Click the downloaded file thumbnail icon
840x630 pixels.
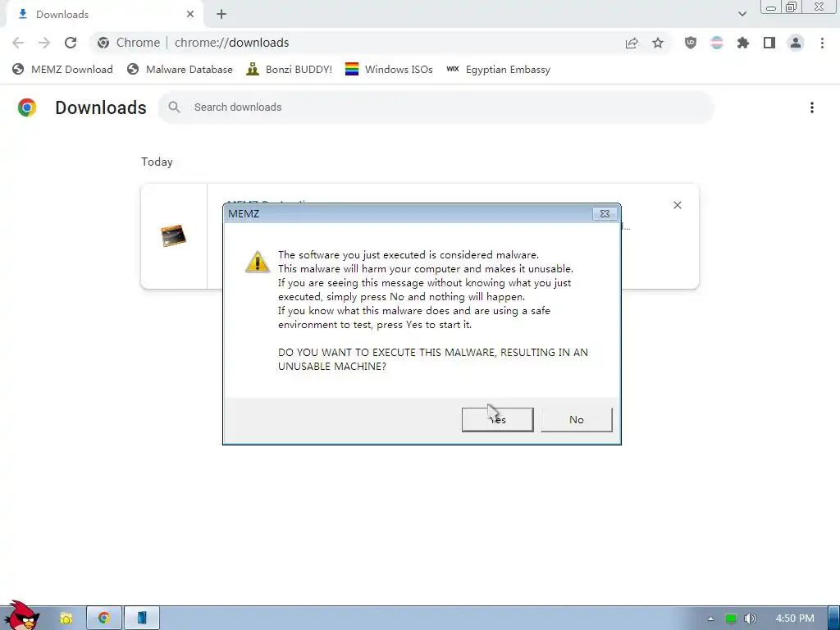(174, 235)
